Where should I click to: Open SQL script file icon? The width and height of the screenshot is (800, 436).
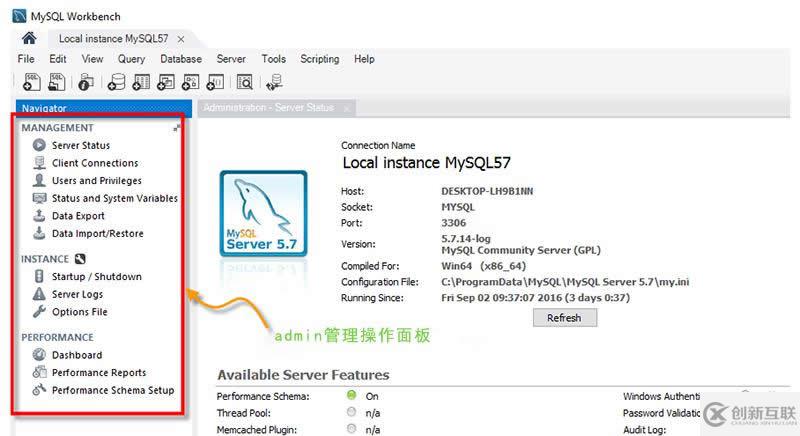tap(56, 82)
